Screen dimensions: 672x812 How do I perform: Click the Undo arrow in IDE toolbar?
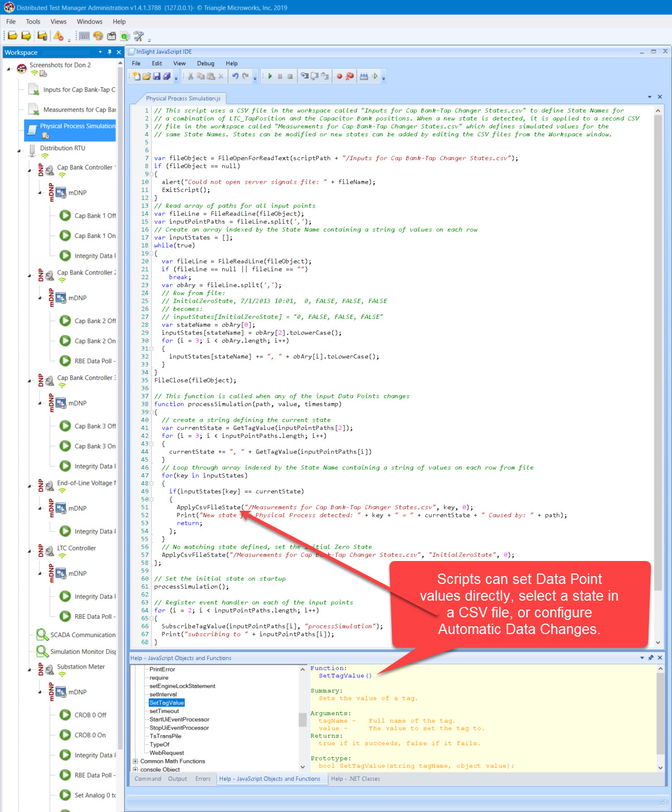pos(235,76)
